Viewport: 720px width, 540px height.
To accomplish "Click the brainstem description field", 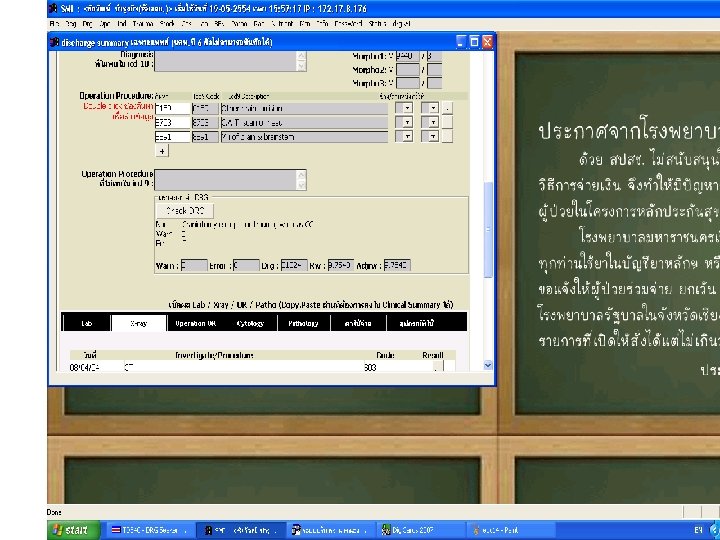I will click(304, 137).
